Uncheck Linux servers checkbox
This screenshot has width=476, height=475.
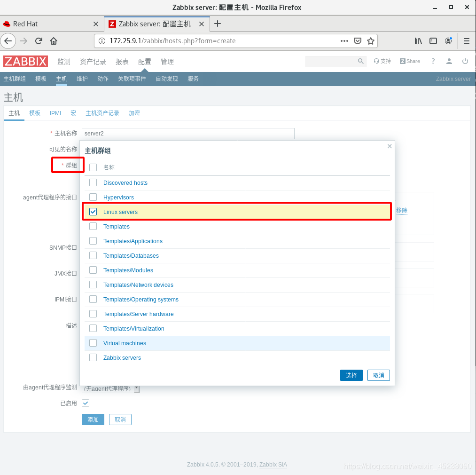pyautogui.click(x=93, y=212)
